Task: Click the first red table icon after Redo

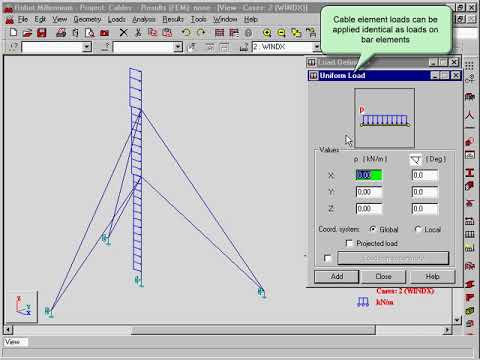Action: [219, 32]
